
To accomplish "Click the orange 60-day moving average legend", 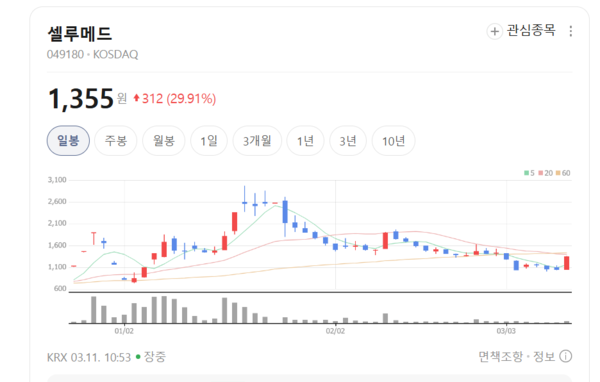I will coord(563,173).
